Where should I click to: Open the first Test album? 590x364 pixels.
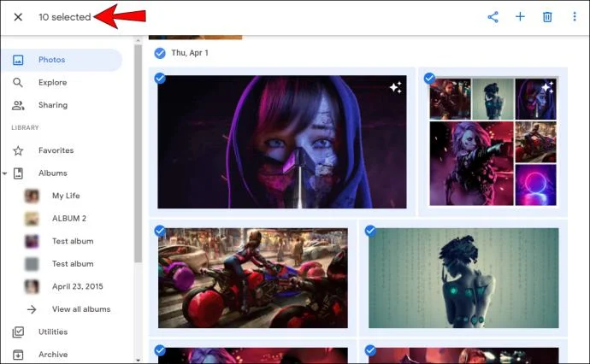[x=73, y=241]
